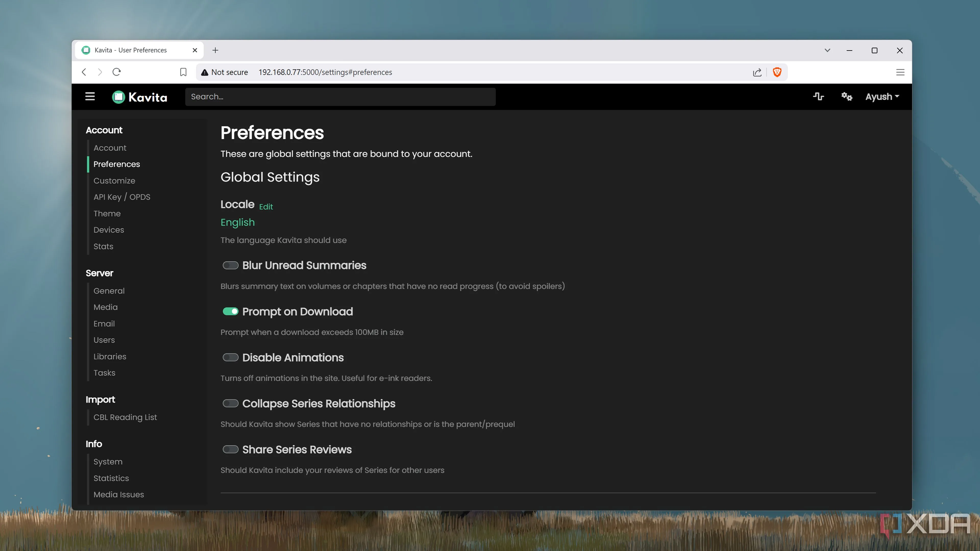Click the Brave Shields lion icon
Viewport: 980px width, 551px height.
pyautogui.click(x=777, y=72)
